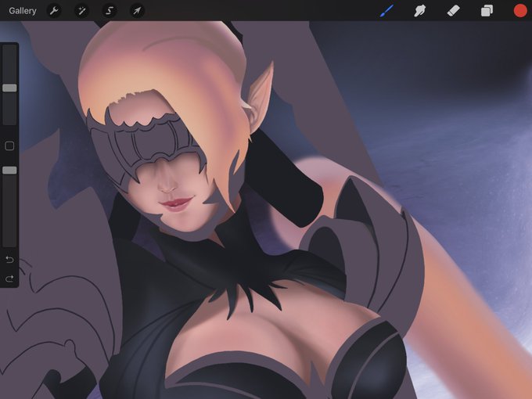Image resolution: width=532 pixels, height=399 pixels.
Task: Open the Adjustments magic wand menu
Action: coord(82,11)
